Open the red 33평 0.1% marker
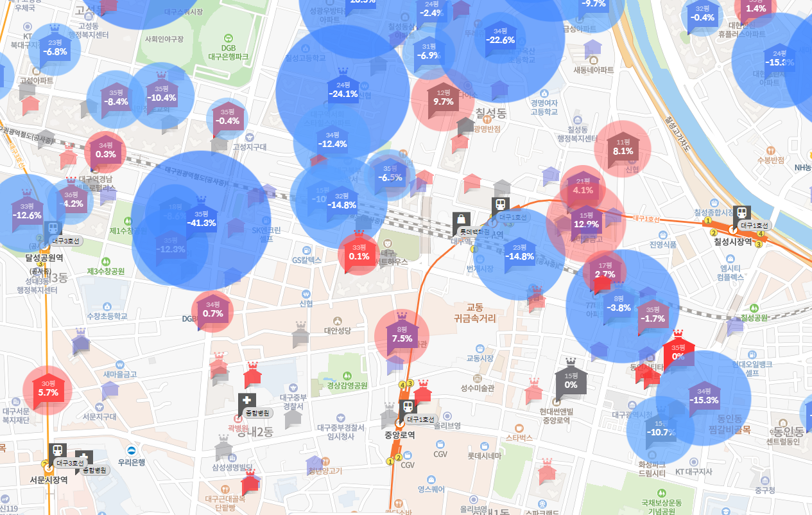The width and height of the screenshot is (812, 515). 359,253
